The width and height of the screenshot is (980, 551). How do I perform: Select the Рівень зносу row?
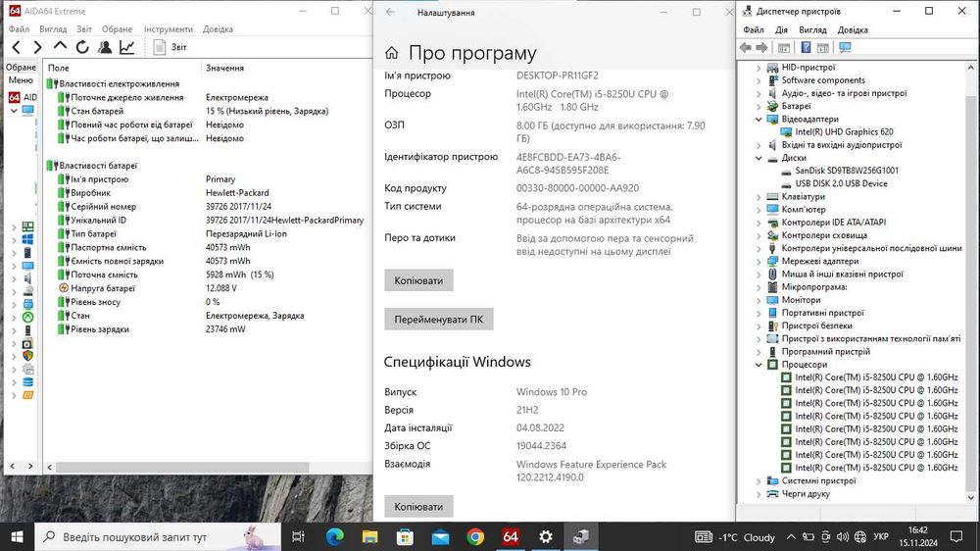[95, 301]
